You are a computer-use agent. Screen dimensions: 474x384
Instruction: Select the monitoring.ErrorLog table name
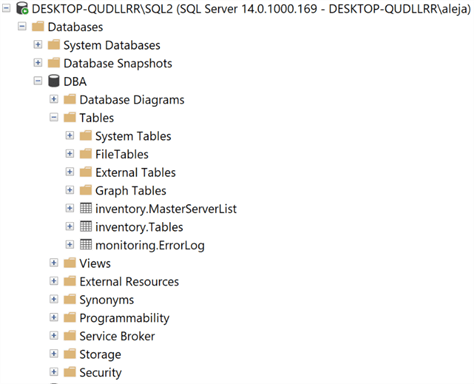(x=150, y=245)
